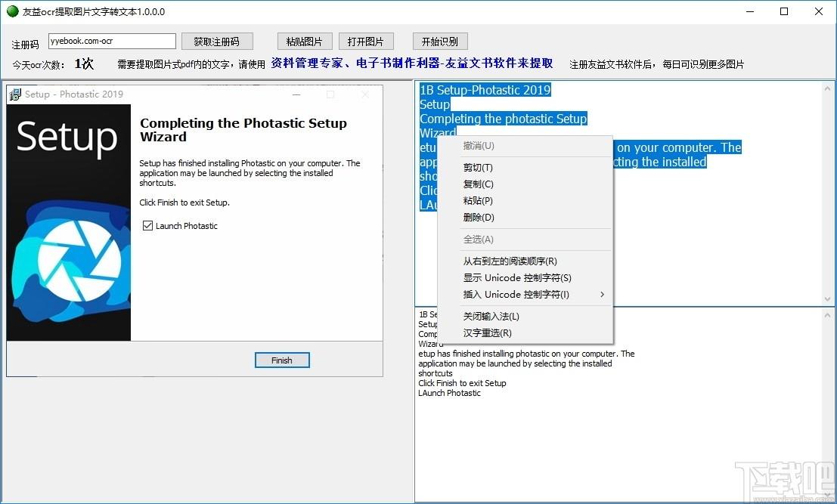Minimize the 友益ocr main window
Screen dimensions: 837x504
click(x=750, y=11)
